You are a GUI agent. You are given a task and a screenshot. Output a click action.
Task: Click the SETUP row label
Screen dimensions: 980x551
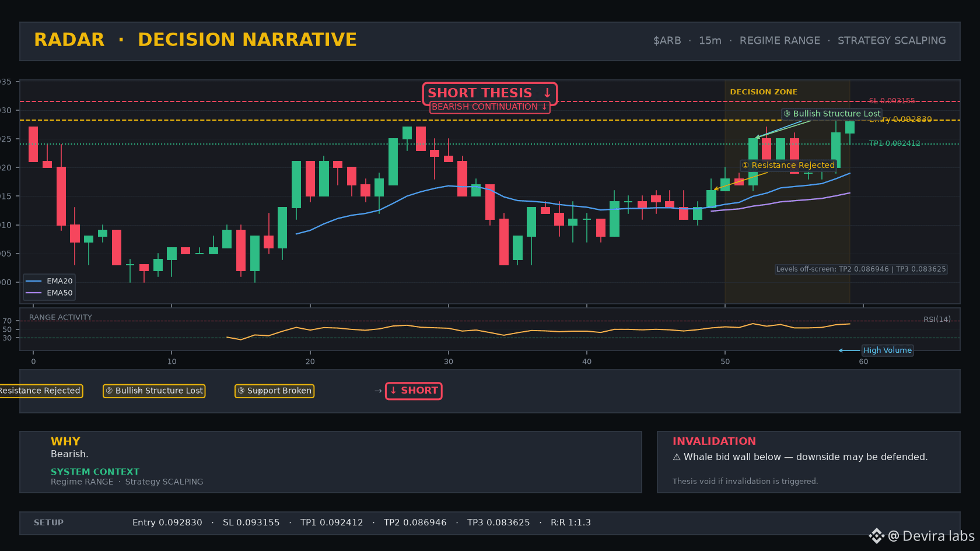(x=48, y=522)
